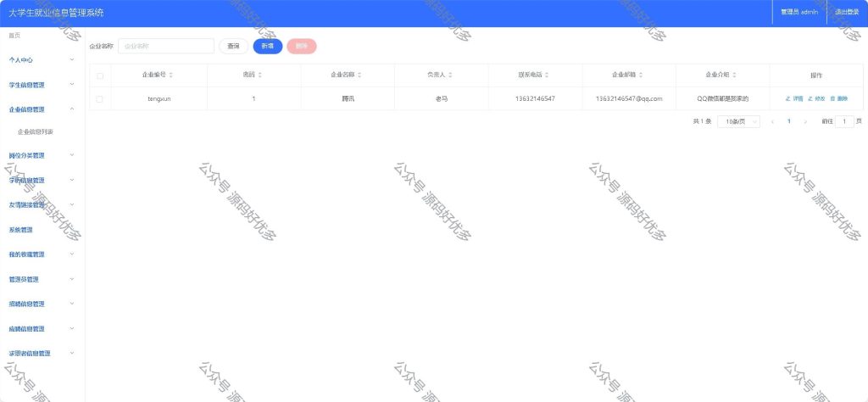The width and height of the screenshot is (868, 402).
Task: Click the pink 删除 batch delete button
Action: pos(302,46)
